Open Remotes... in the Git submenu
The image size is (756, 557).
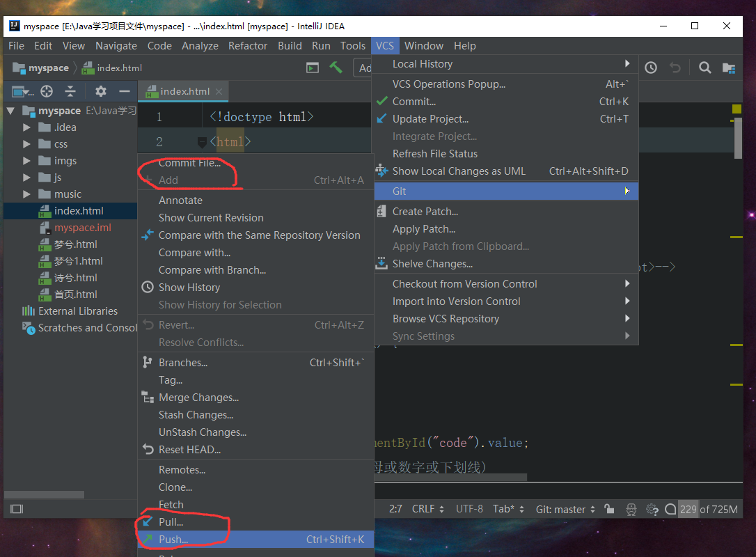click(256, 470)
